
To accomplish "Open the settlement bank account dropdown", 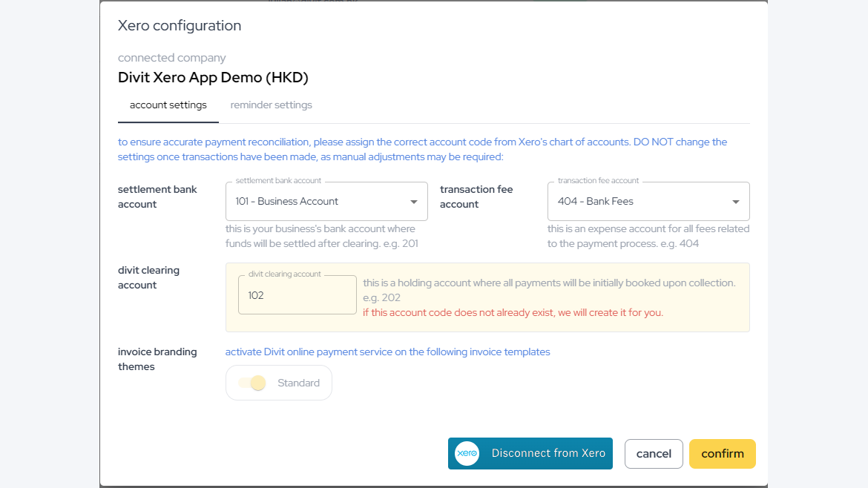I will (x=326, y=202).
